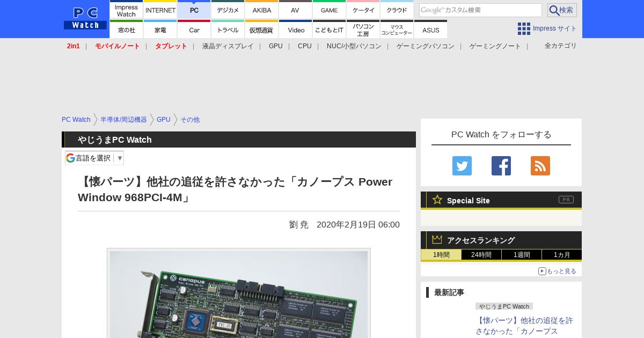Open the Impress Watch nav tab

coord(127,10)
